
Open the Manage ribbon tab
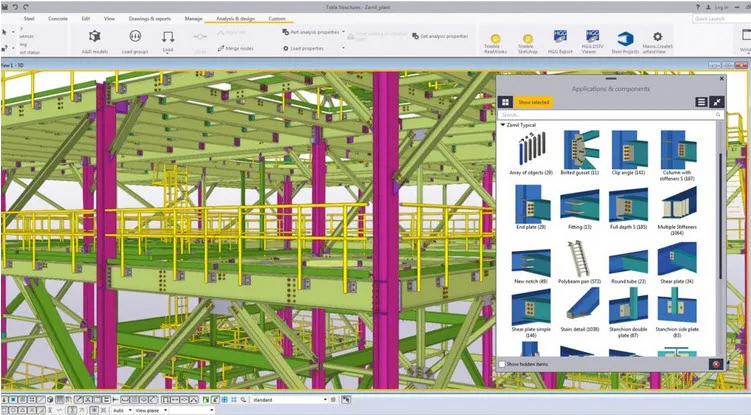tap(193, 19)
